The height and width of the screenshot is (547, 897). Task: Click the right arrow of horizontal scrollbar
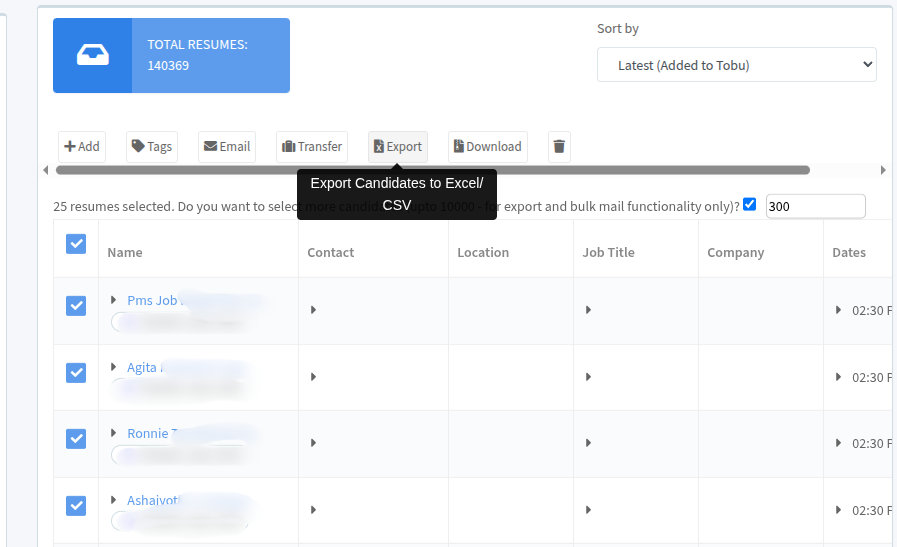pos(883,170)
